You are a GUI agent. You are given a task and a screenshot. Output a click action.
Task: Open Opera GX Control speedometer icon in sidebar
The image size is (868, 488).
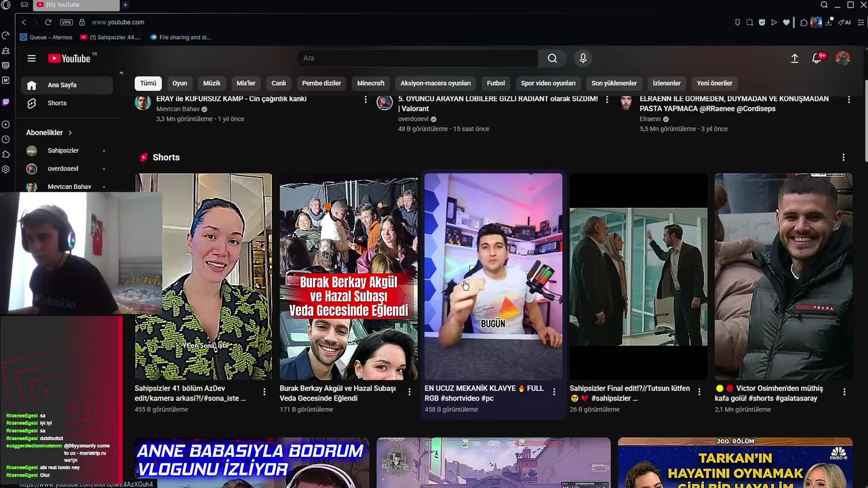6,36
